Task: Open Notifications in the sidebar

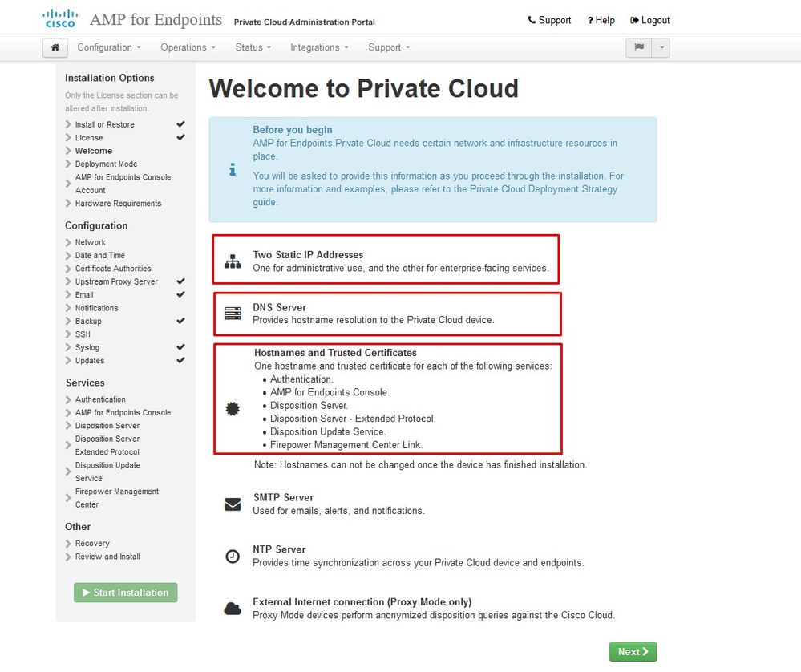Action: pos(96,308)
